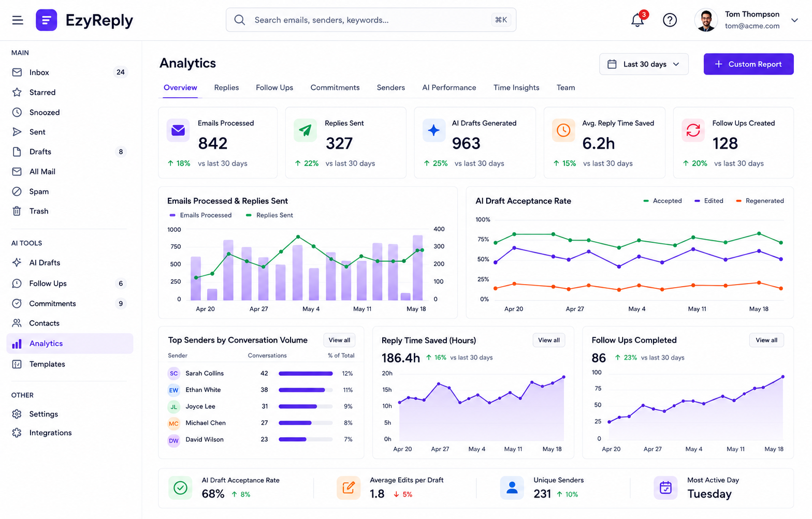Click the Most Active Day calendar icon
This screenshot has height=519, width=812.
coord(665,487)
